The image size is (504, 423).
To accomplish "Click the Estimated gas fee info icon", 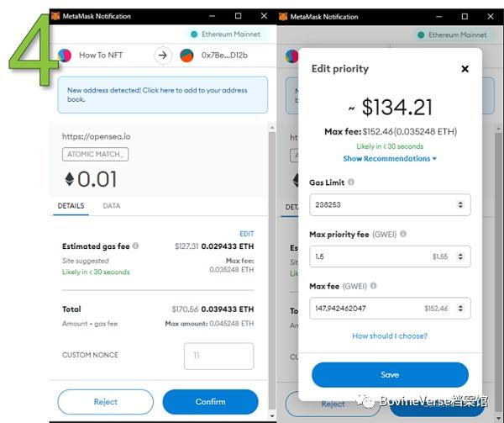I will point(135,246).
